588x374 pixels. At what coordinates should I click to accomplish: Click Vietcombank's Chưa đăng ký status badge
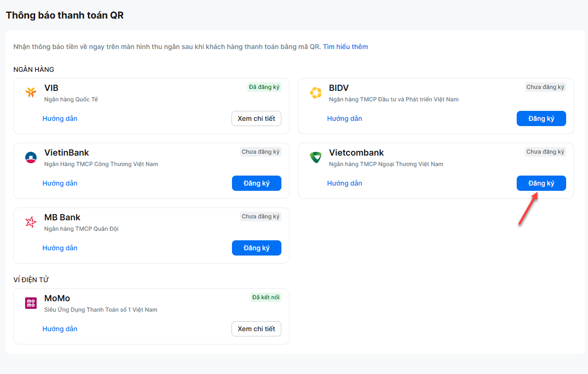pyautogui.click(x=545, y=152)
